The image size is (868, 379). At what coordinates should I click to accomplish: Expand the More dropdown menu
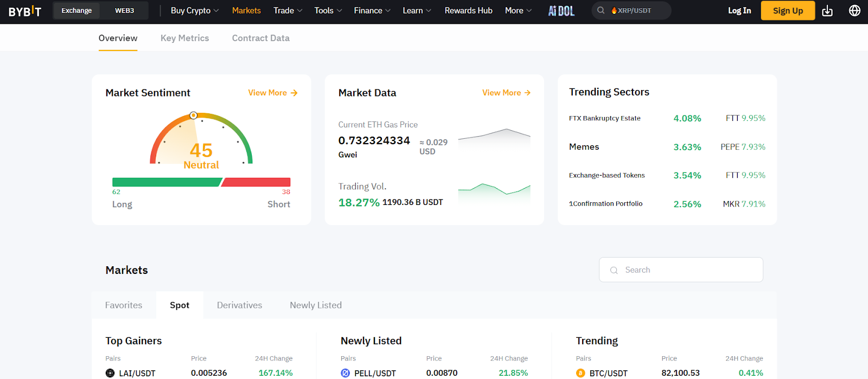point(518,11)
